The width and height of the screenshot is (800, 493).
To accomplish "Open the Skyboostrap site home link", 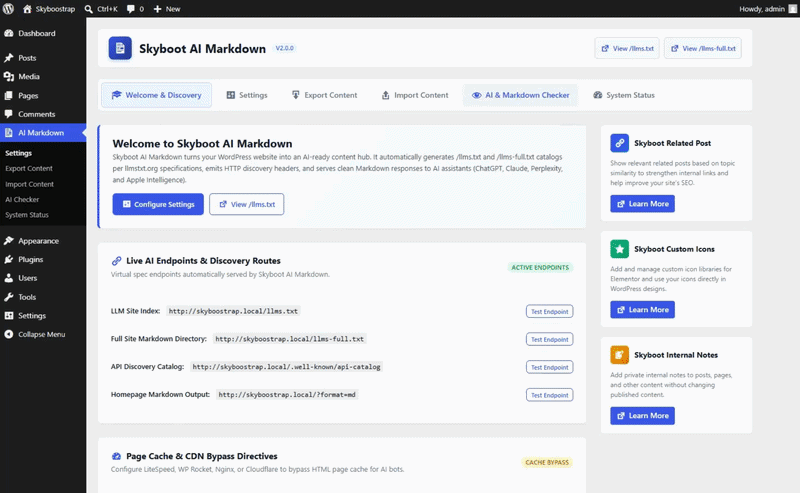I will pos(49,9).
